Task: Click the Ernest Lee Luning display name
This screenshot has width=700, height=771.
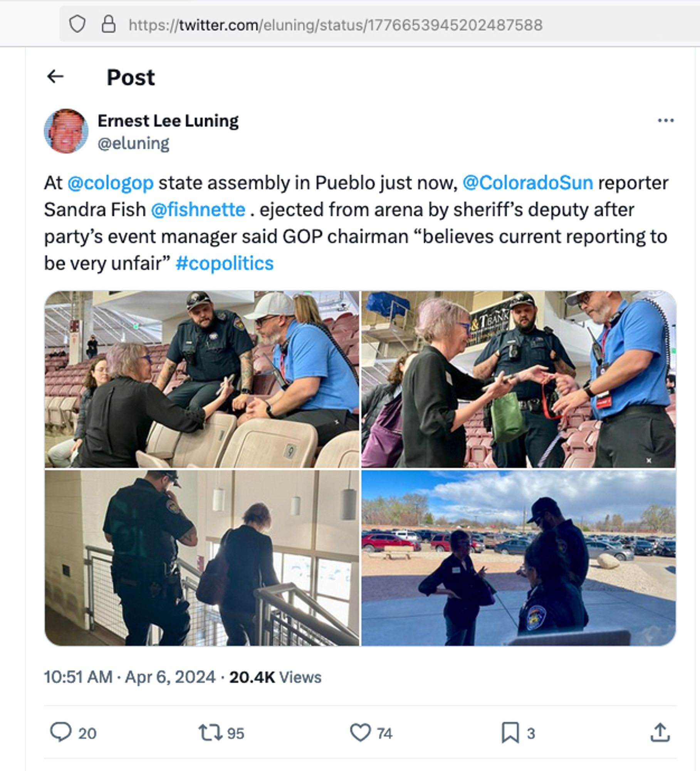Action: pyautogui.click(x=168, y=121)
